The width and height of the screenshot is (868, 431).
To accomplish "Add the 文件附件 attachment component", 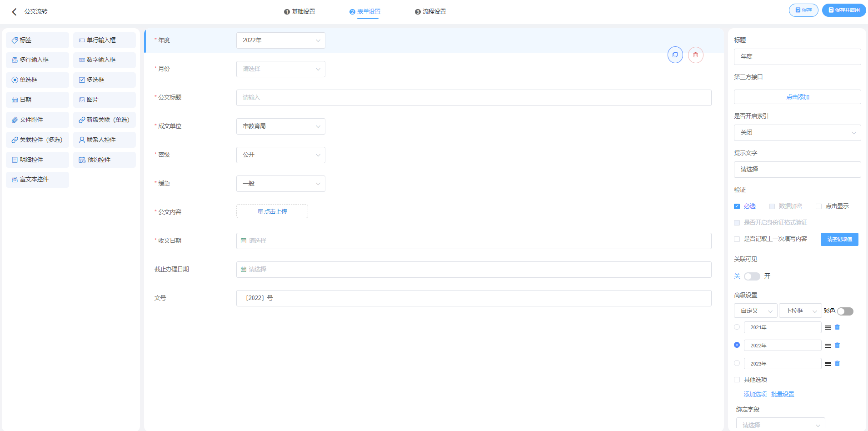I will [37, 120].
